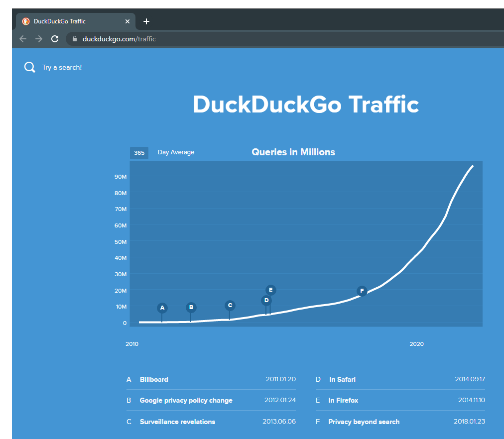Click the 30M y-axis label

pos(121,274)
